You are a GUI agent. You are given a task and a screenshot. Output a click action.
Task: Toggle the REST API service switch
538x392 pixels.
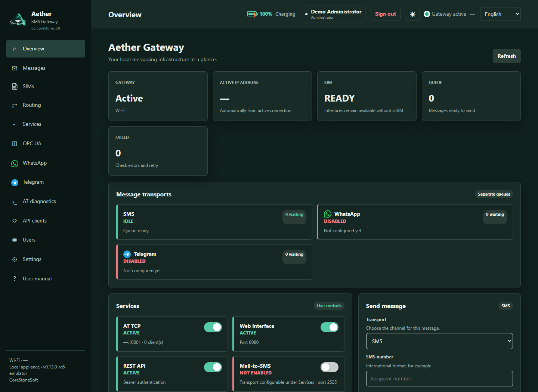pyautogui.click(x=213, y=367)
